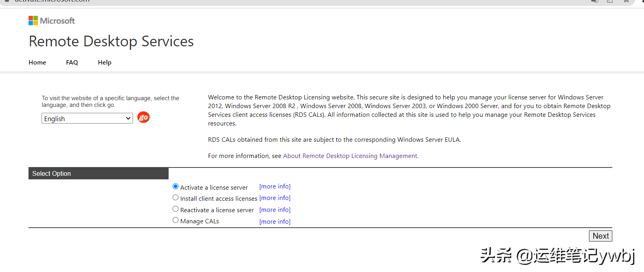Click the RDS CALs EULA sentence

click(x=334, y=140)
